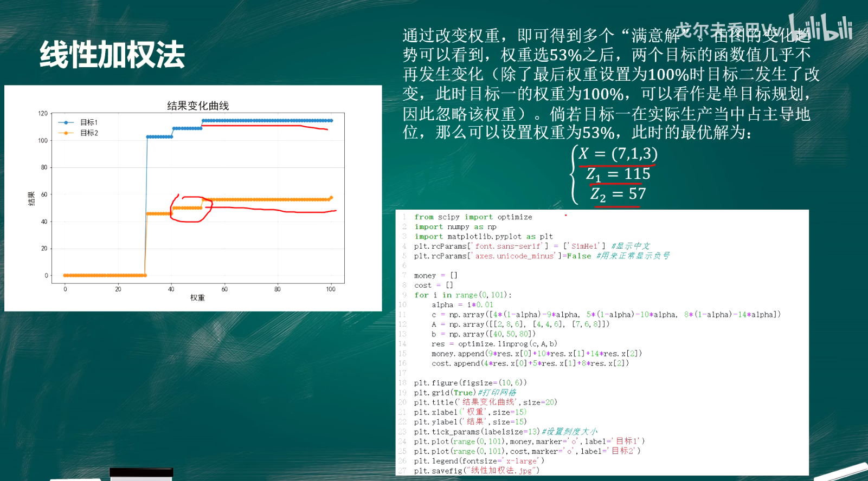The width and height of the screenshot is (868, 481).
Task: Click code line 'from scipy import optimize'
Action: tap(473, 217)
